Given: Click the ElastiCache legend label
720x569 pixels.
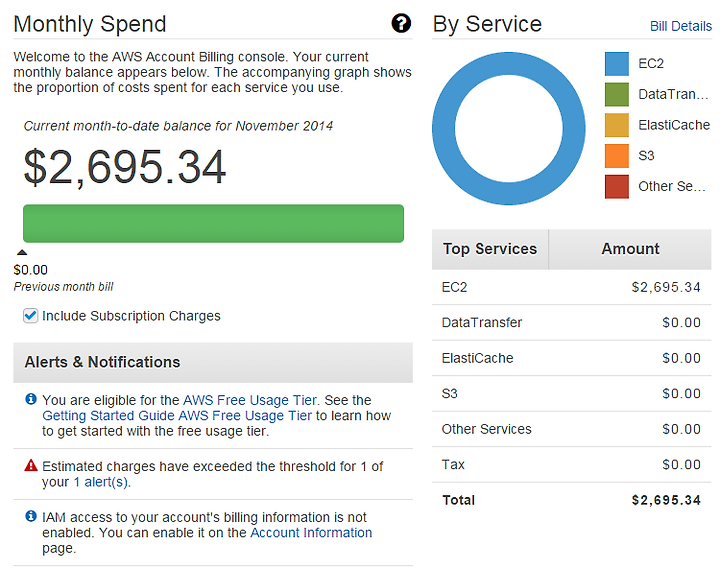Looking at the screenshot, I should click(x=674, y=125).
